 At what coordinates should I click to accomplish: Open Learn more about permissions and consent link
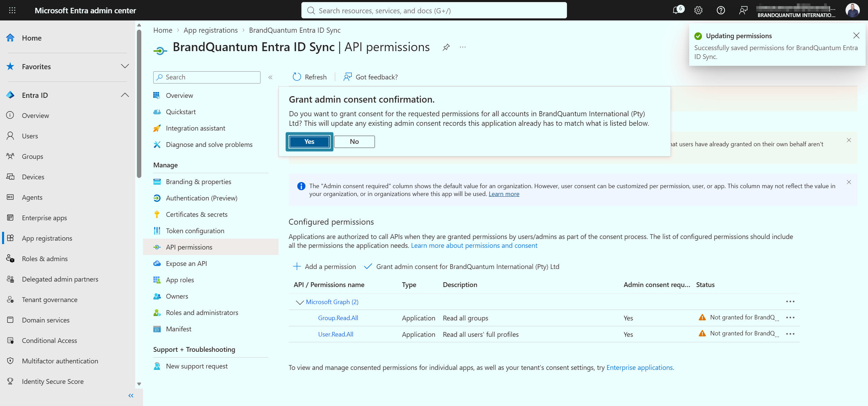[474, 245]
